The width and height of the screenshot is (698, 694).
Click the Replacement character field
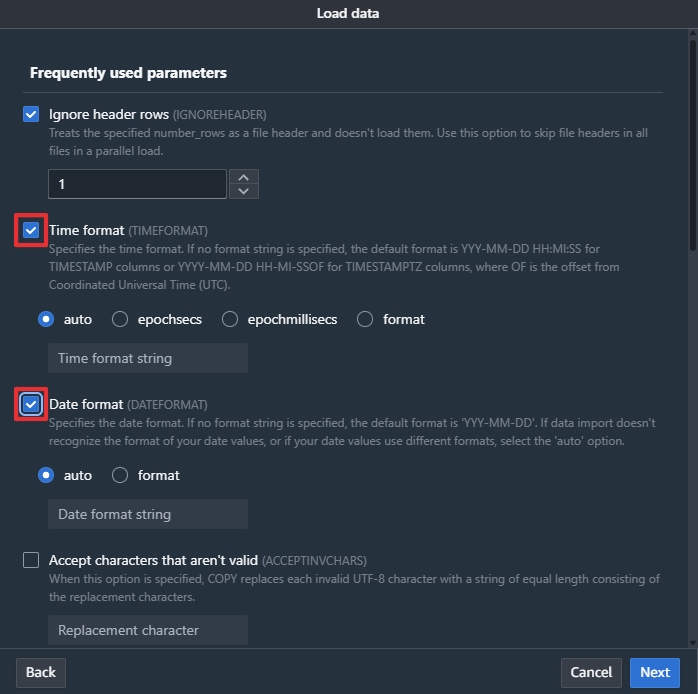point(147,630)
